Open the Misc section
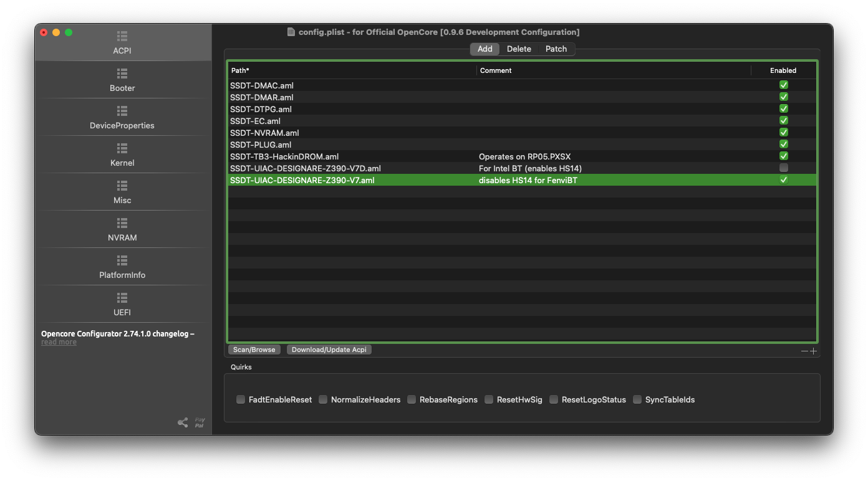Screen dimensions: 868x481 [x=122, y=192]
